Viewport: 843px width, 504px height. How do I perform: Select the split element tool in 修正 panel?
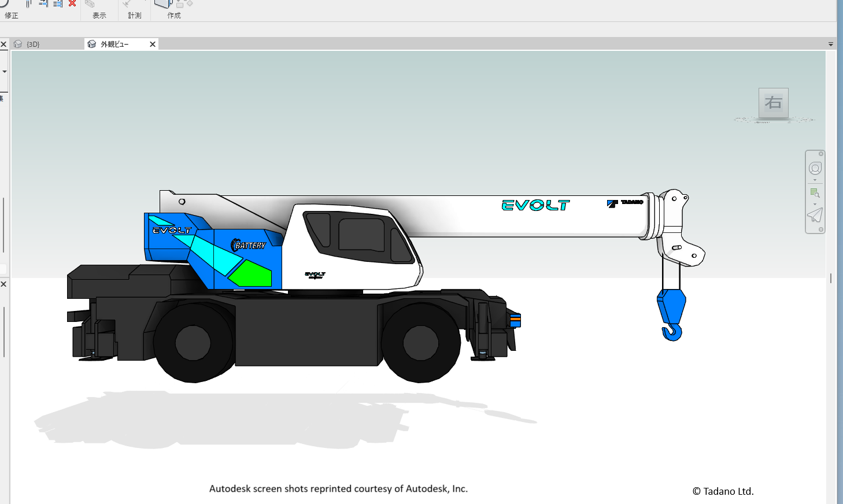[x=28, y=3]
